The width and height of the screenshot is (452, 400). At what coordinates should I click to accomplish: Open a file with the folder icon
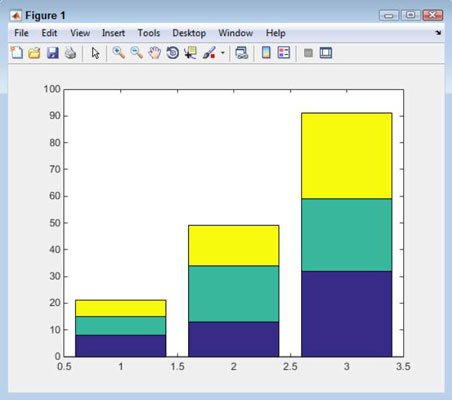pos(34,53)
